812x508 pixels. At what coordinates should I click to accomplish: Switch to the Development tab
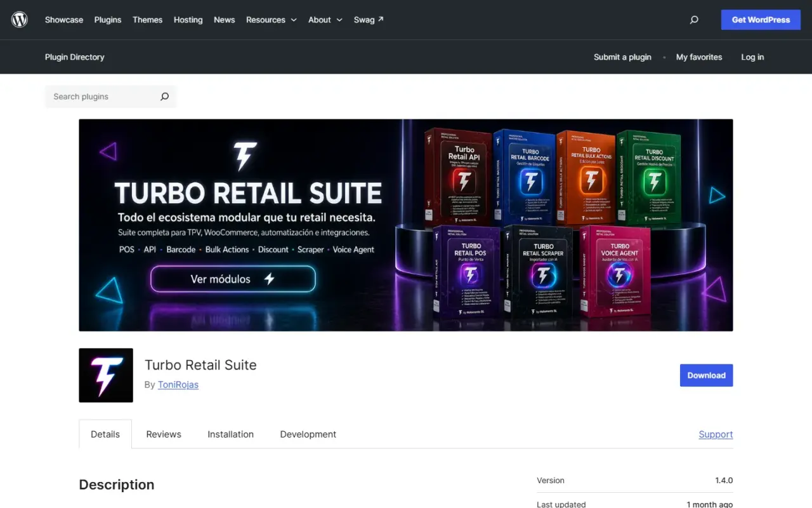[308, 434]
